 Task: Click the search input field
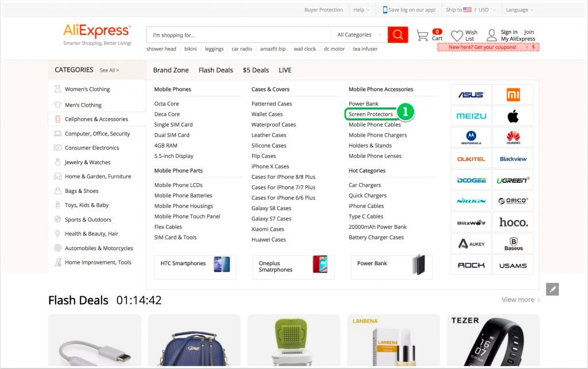click(x=239, y=35)
